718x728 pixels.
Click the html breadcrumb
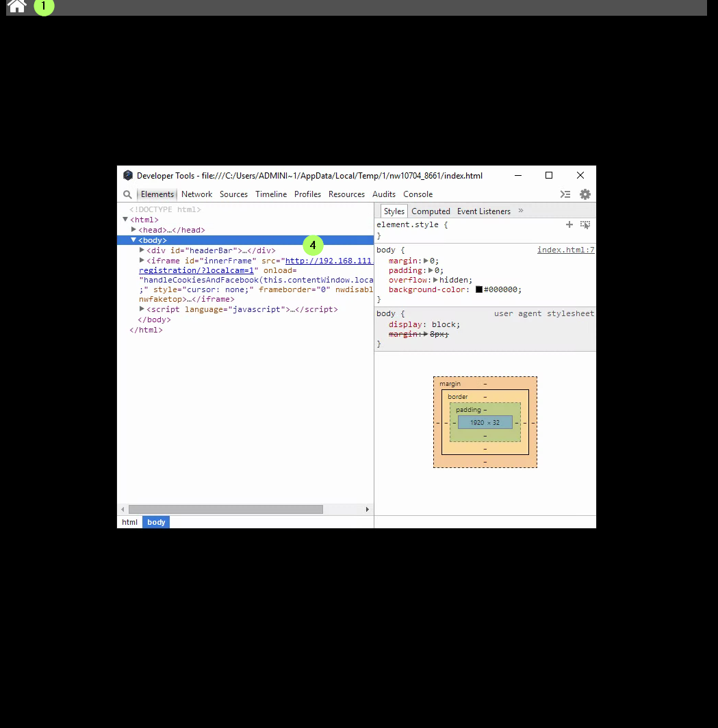pos(129,522)
